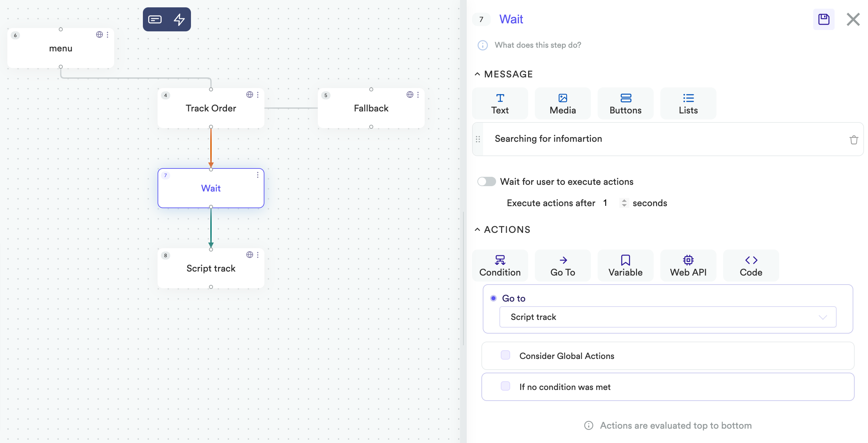Click the message card icon in top toolbar

point(155,19)
